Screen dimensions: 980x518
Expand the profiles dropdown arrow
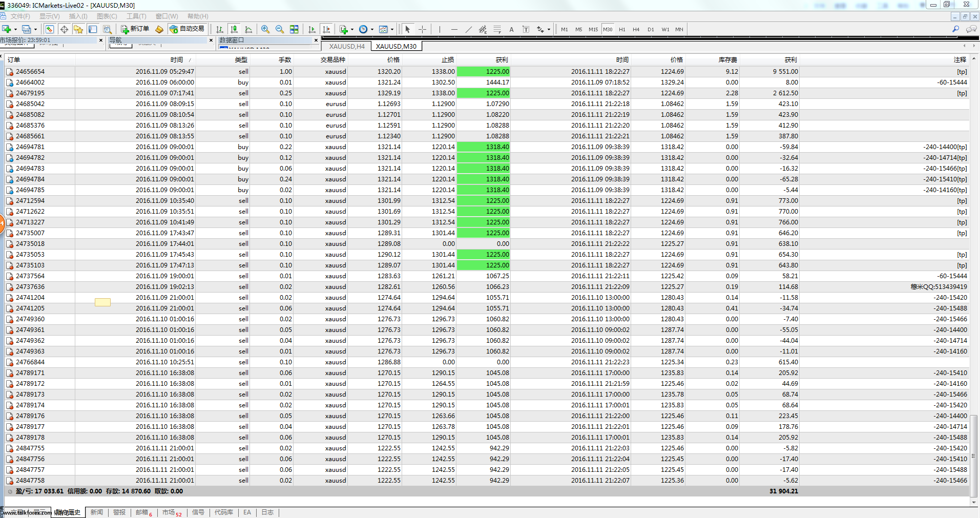(35, 29)
